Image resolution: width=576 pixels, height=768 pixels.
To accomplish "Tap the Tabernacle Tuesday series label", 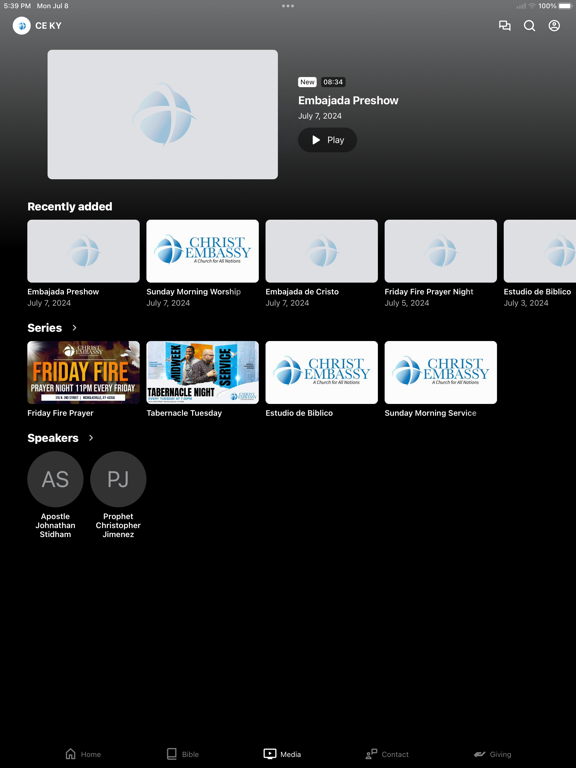I will [x=184, y=413].
